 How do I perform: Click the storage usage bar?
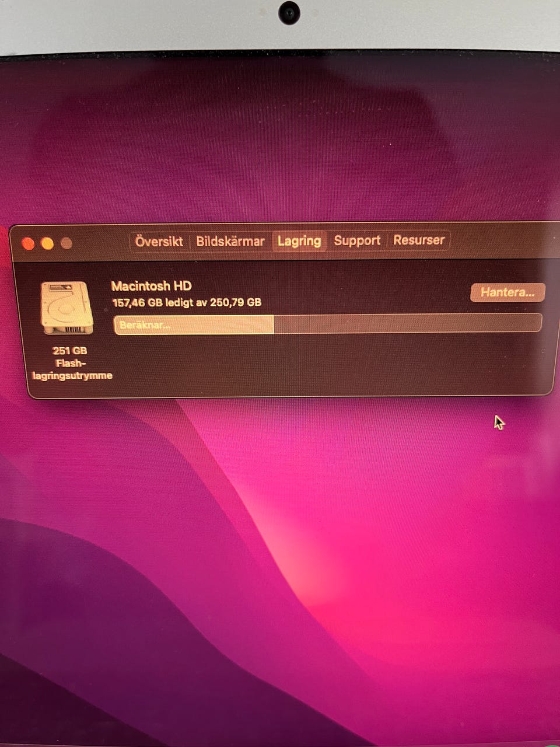[327, 324]
